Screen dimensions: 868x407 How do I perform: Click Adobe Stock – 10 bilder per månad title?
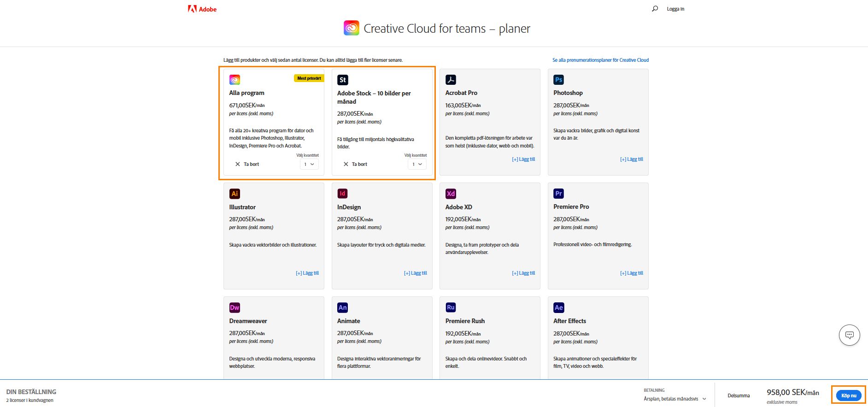pyautogui.click(x=374, y=97)
